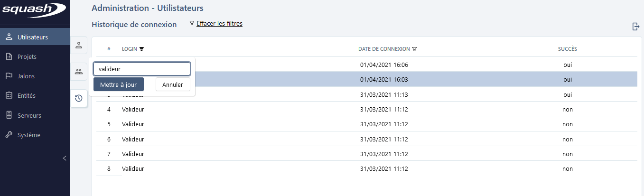Click the Squash logo
This screenshot has width=644, height=196.
click(x=35, y=9)
